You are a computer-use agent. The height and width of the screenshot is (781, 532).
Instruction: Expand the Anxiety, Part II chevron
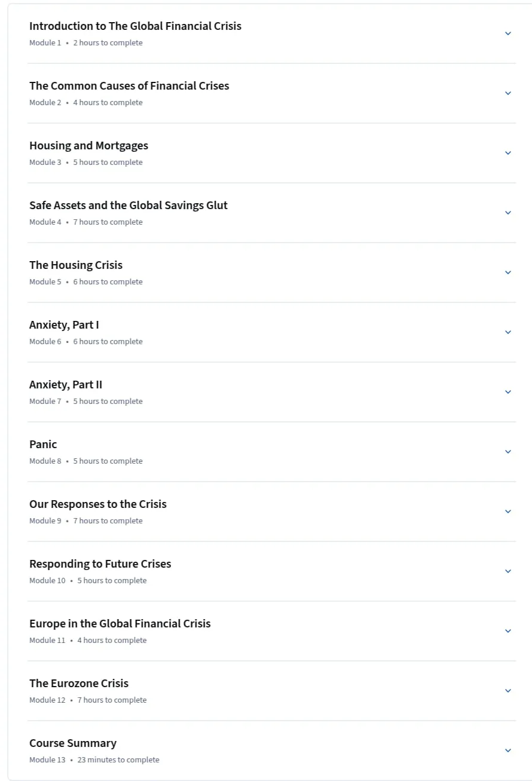tap(508, 392)
